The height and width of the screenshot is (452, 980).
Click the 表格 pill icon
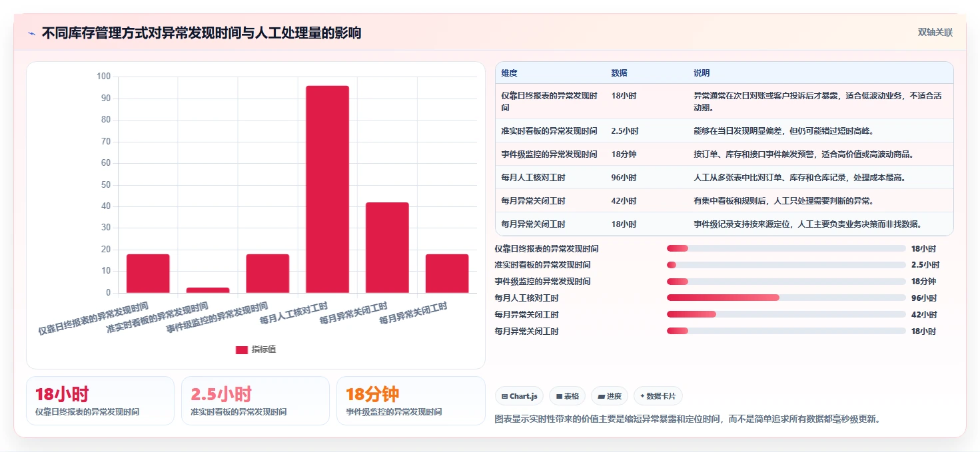click(x=560, y=397)
